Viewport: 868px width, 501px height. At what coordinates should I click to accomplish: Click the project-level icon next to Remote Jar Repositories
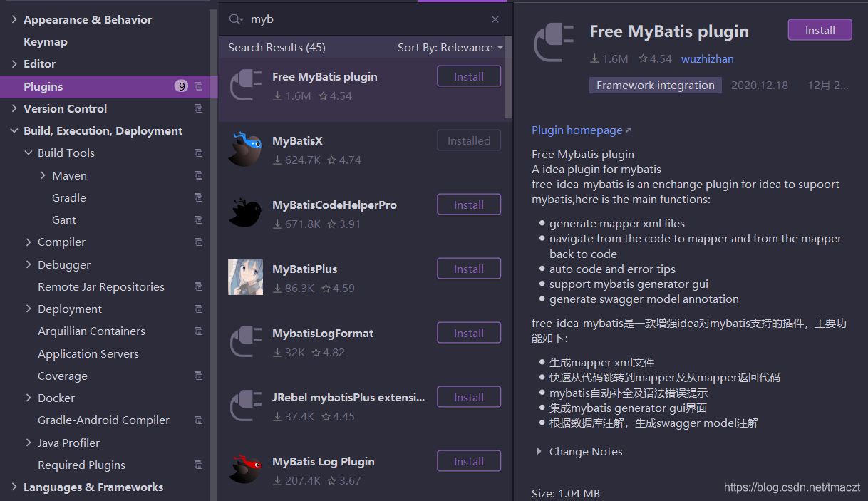click(199, 286)
